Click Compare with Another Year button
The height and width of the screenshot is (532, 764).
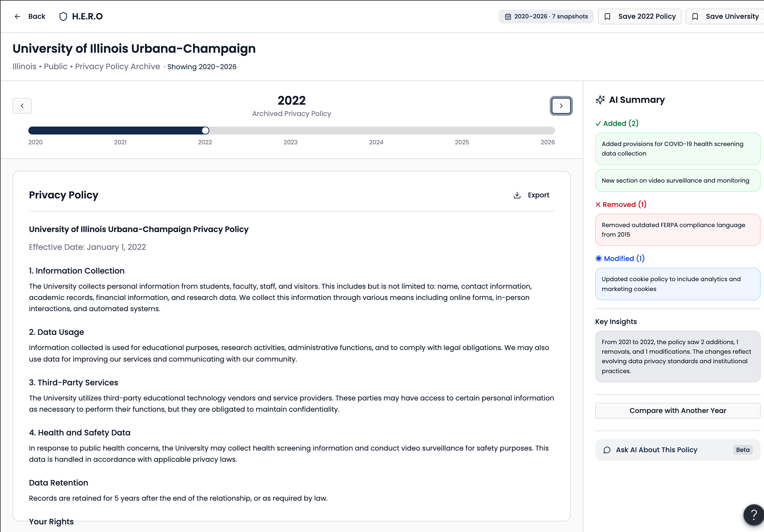(678, 411)
